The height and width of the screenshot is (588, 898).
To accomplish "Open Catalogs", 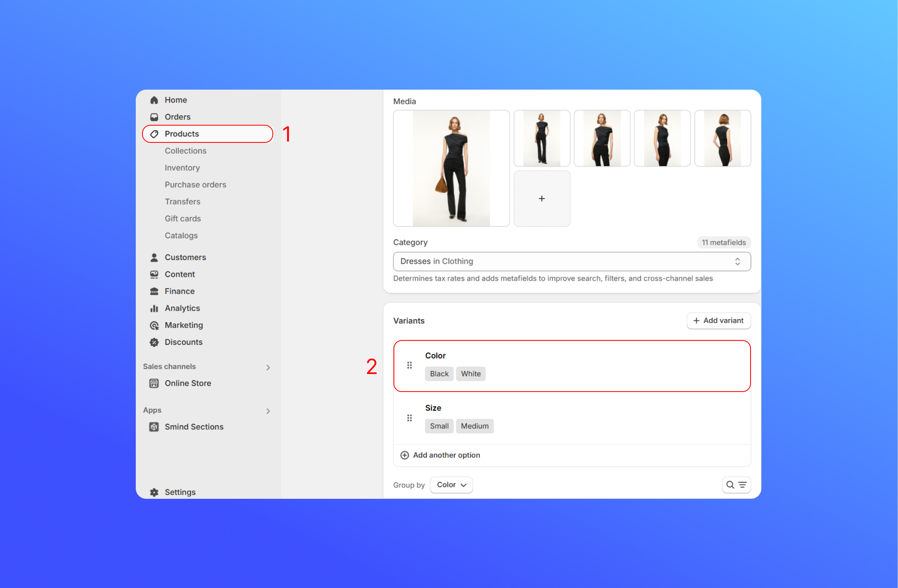I will 181,236.
